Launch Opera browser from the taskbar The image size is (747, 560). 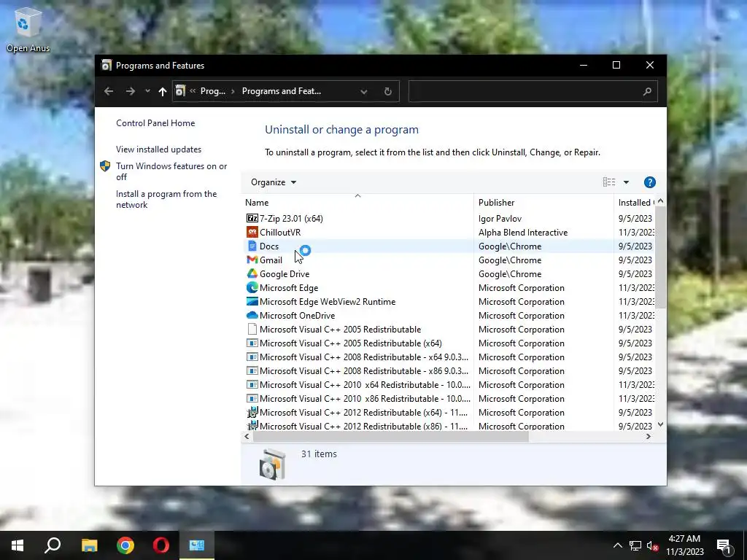(161, 545)
